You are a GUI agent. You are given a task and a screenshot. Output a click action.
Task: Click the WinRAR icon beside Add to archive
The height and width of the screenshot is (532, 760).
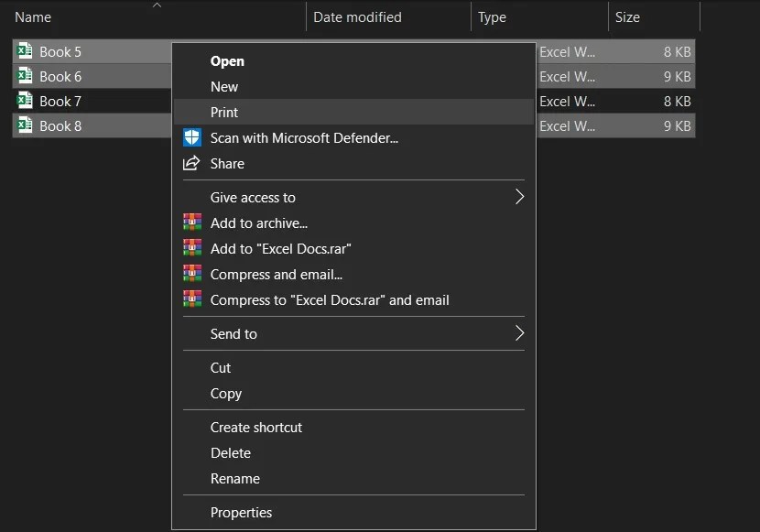click(x=191, y=223)
